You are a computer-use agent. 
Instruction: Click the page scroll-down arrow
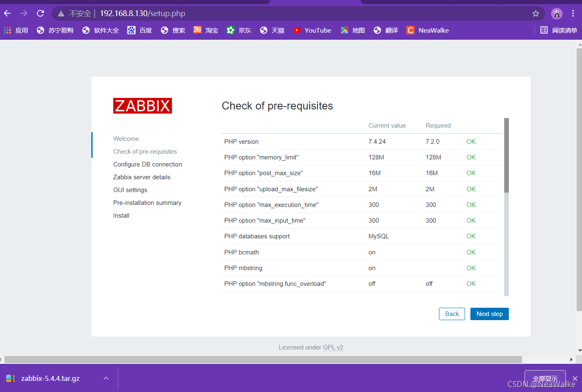580,350
